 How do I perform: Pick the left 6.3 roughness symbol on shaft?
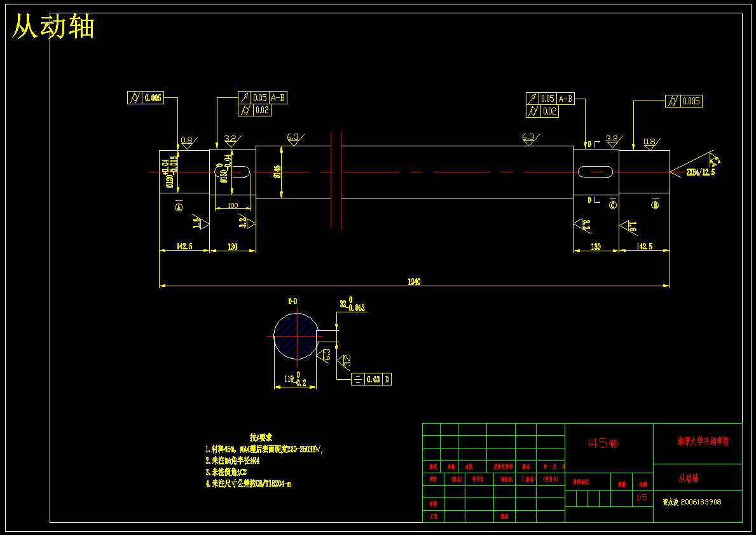(294, 139)
